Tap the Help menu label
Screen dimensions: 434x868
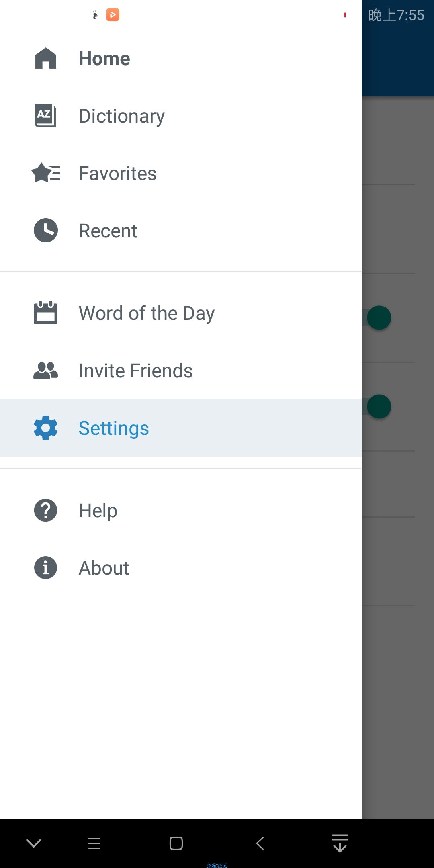click(98, 511)
